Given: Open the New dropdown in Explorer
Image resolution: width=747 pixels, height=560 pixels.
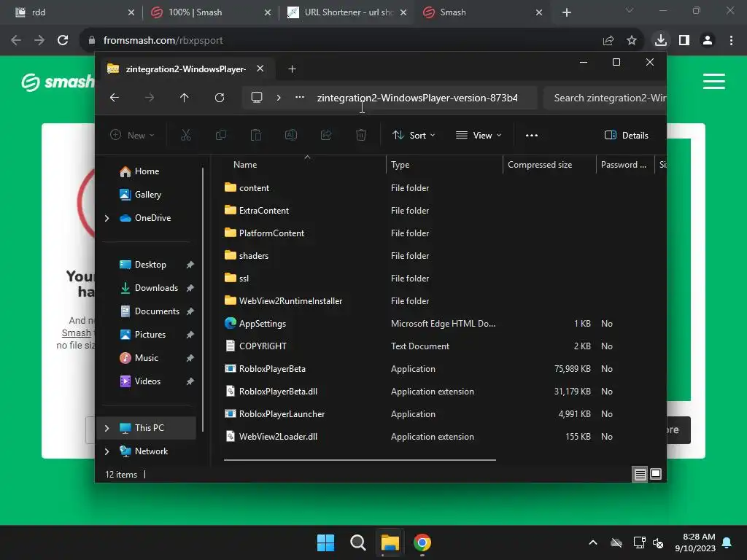Looking at the screenshot, I should pyautogui.click(x=132, y=135).
